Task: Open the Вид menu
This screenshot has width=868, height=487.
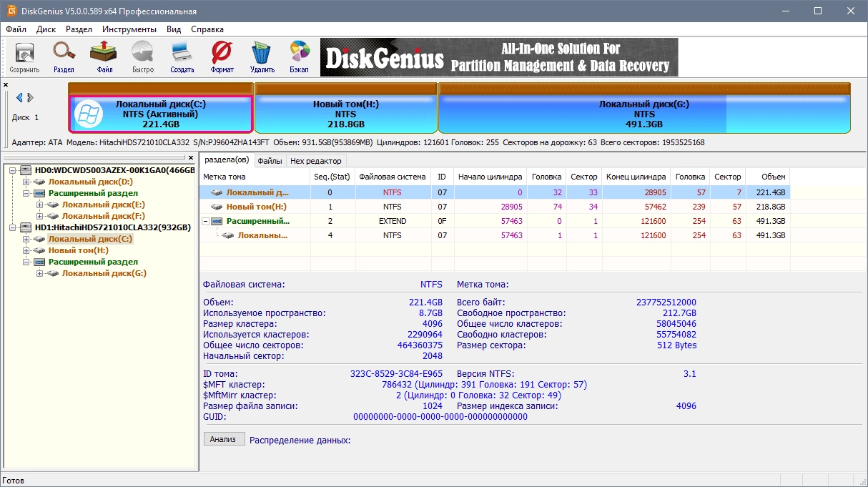Action: coord(174,29)
